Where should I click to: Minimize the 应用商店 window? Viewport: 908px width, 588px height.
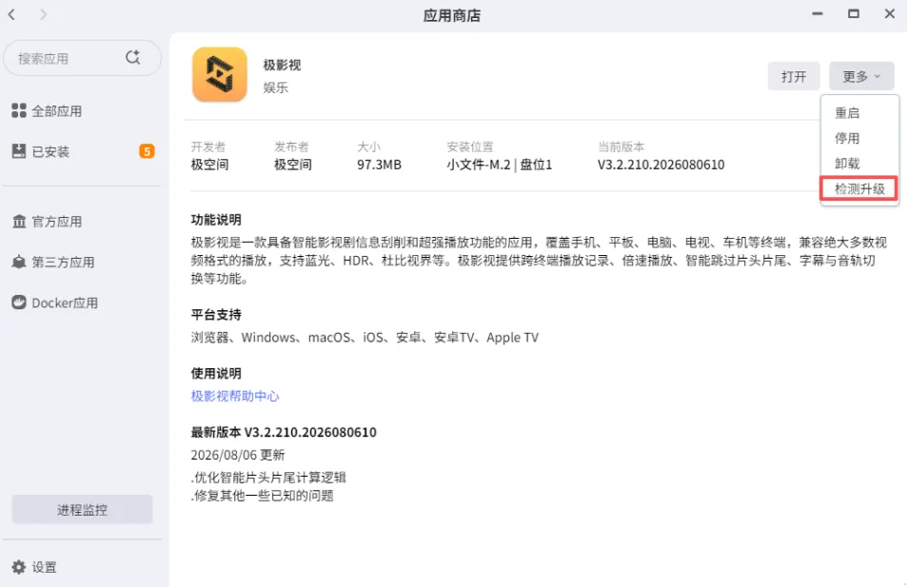[817, 14]
